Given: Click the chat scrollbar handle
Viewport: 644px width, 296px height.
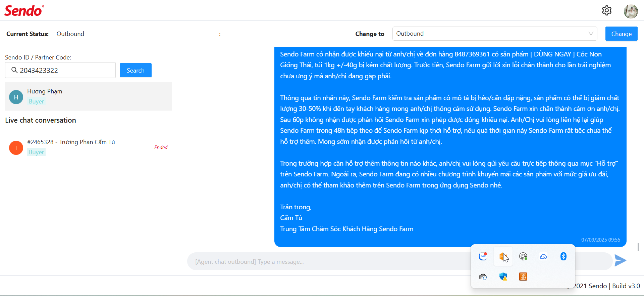Looking at the screenshot, I should (638, 247).
